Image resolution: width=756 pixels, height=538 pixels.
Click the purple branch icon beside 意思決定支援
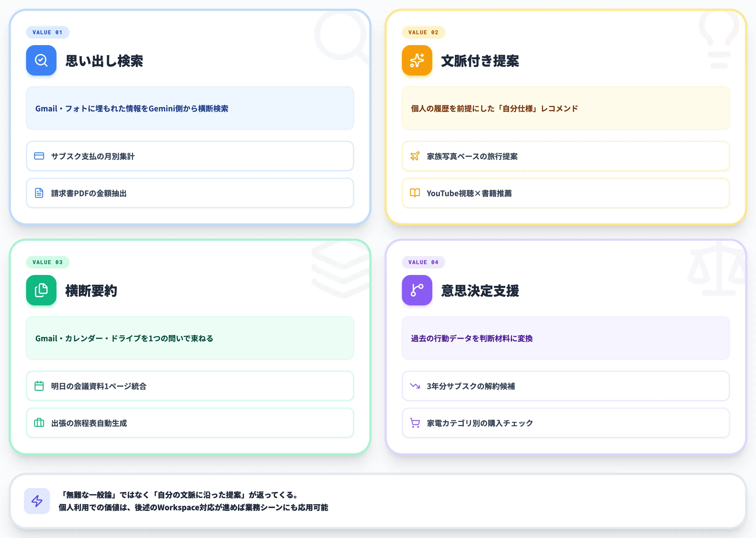(417, 290)
